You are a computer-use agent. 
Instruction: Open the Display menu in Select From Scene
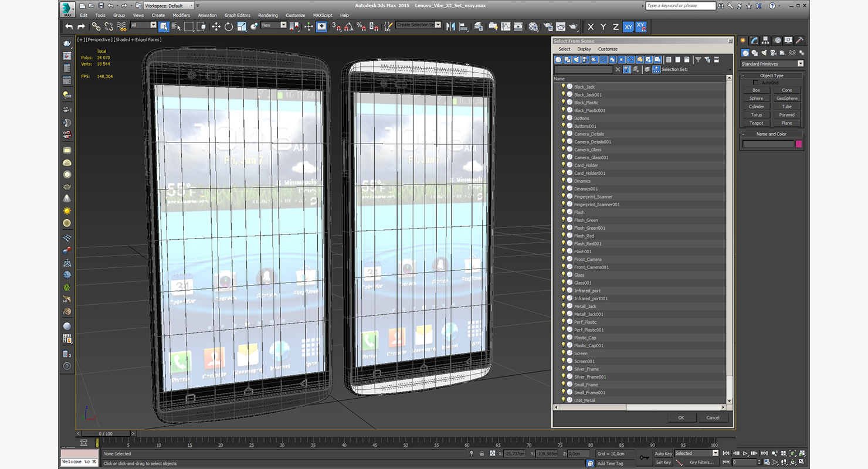[584, 49]
